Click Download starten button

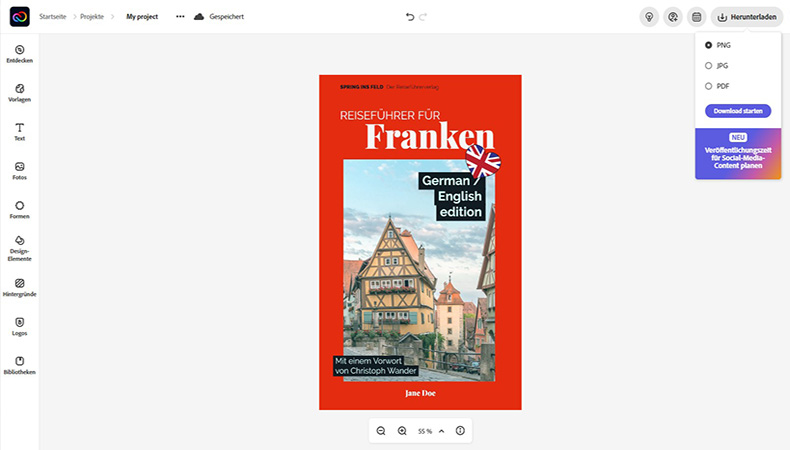(738, 111)
